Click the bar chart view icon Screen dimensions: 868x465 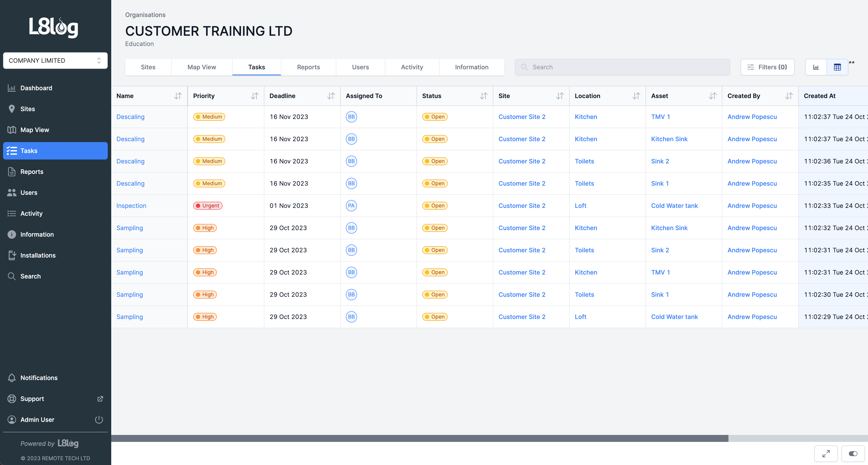(x=816, y=67)
